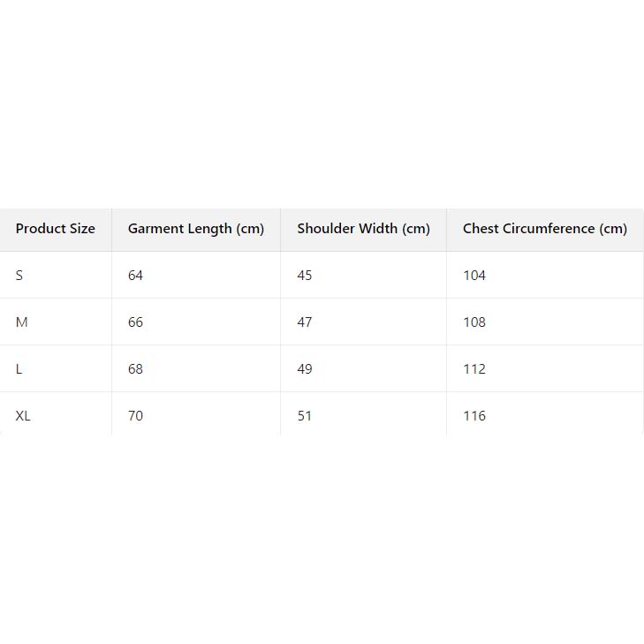
Task: Click chest circumference value 112
Action: click(x=474, y=369)
